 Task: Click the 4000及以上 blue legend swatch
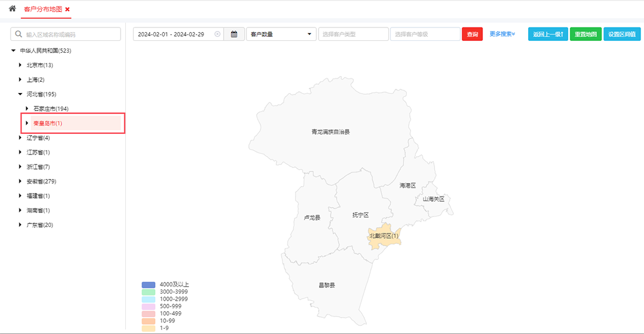pos(148,285)
